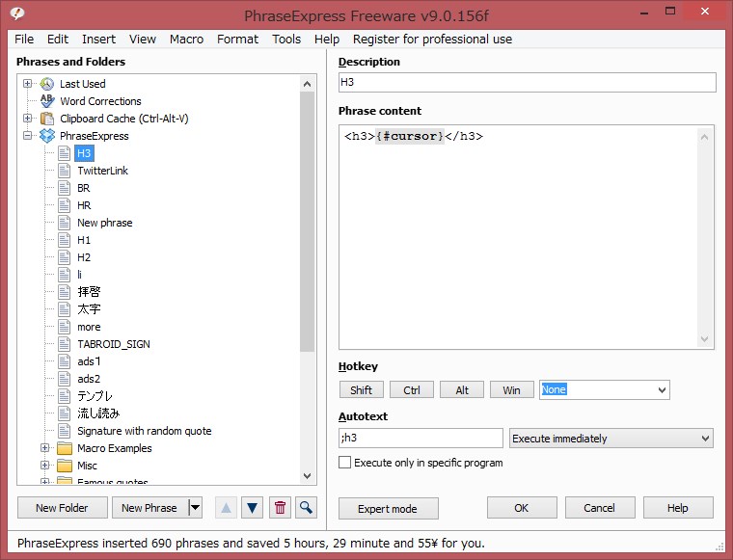Open the Insert menu
The image size is (733, 560).
click(98, 40)
